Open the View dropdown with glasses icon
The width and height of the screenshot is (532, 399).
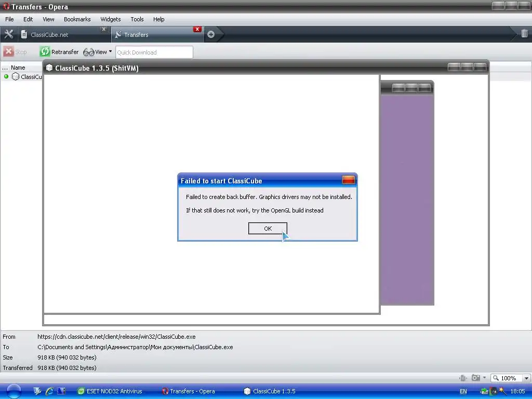tap(97, 52)
